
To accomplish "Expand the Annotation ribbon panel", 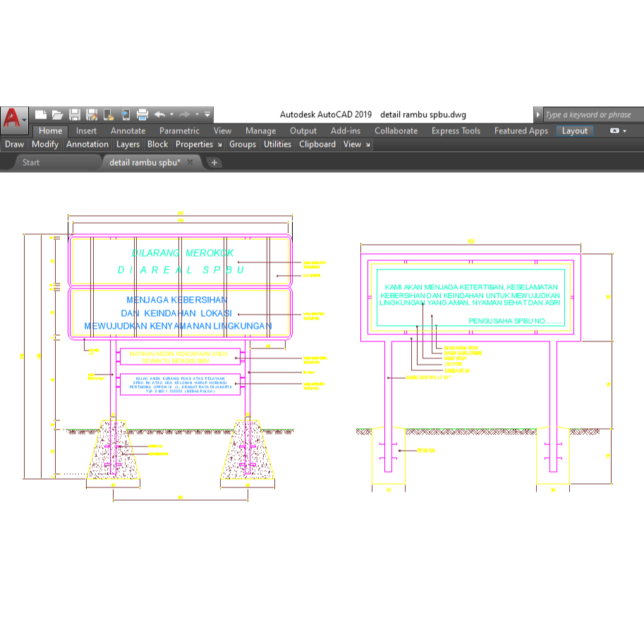I will coord(87,145).
